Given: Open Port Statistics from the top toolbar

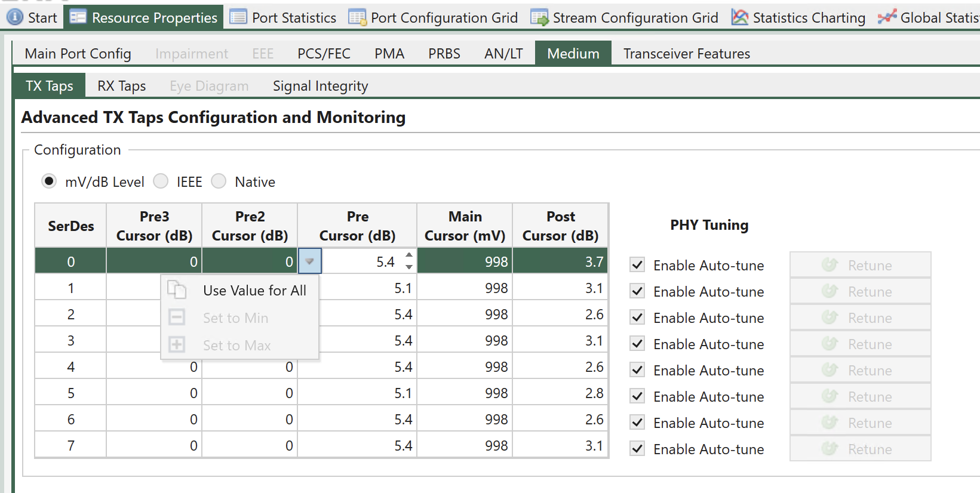Looking at the screenshot, I should 283,17.
